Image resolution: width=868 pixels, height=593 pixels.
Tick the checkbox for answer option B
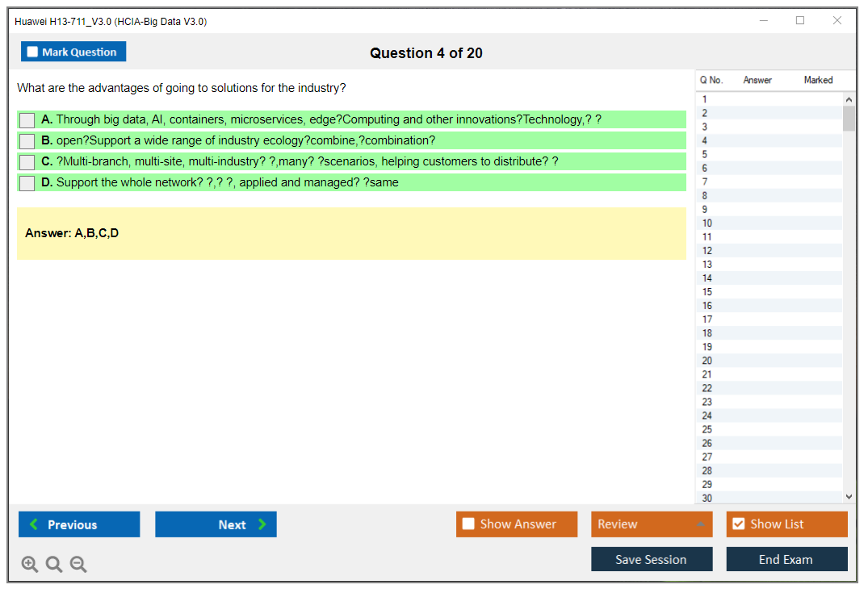coord(27,141)
